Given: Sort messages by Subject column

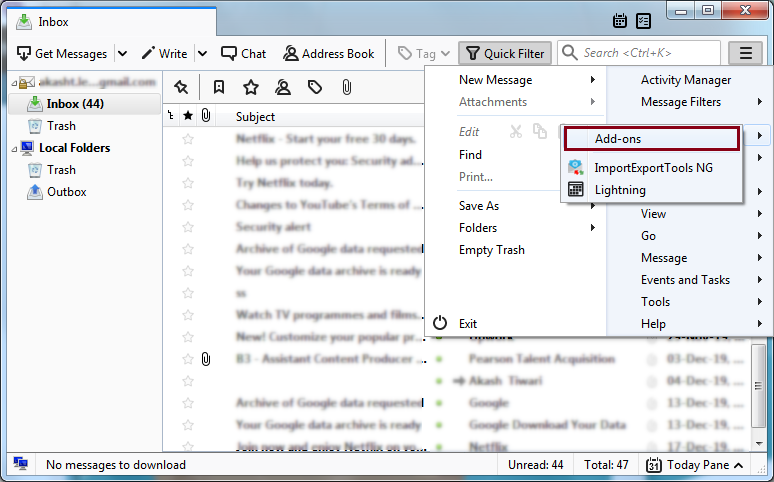Looking at the screenshot, I should [255, 117].
